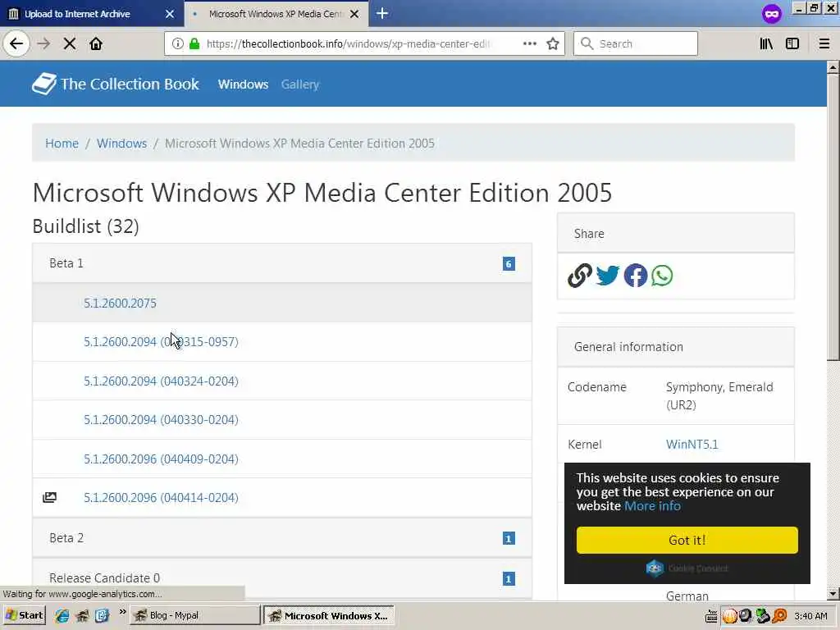Open Windows menu in site navbar
The image size is (840, 630).
(x=243, y=84)
